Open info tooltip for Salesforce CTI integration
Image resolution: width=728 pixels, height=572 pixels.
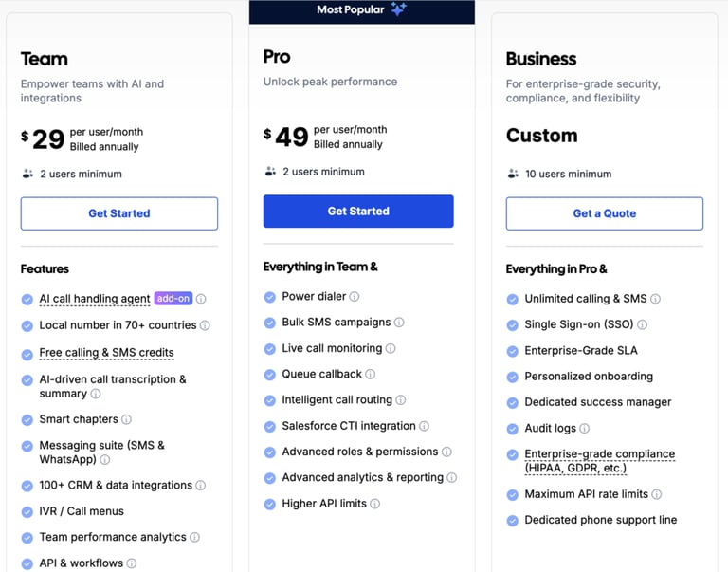424,426
